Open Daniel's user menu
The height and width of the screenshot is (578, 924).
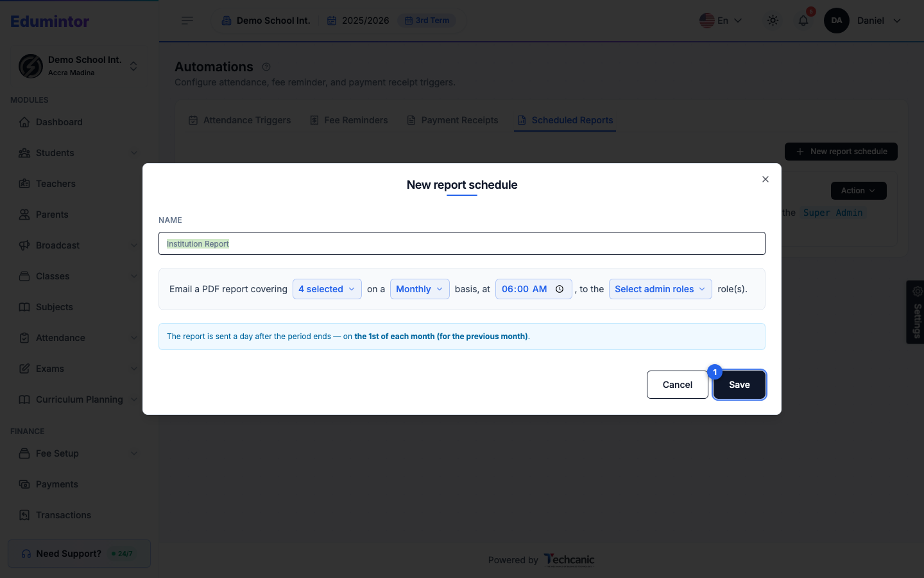pyautogui.click(x=879, y=21)
